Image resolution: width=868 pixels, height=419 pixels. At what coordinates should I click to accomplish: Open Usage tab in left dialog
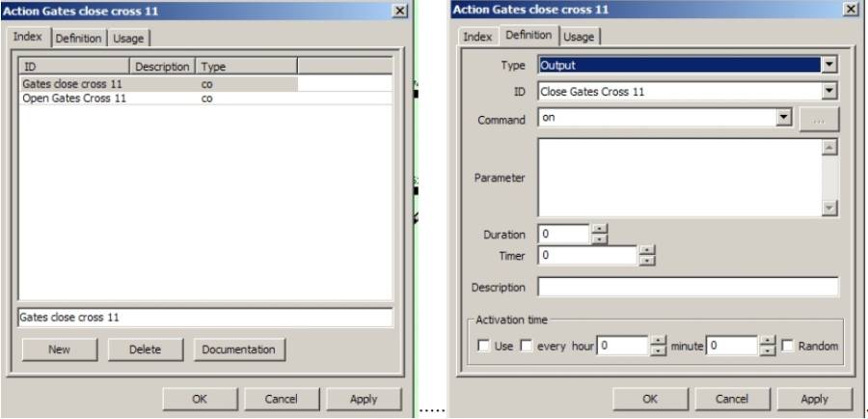pyautogui.click(x=129, y=39)
